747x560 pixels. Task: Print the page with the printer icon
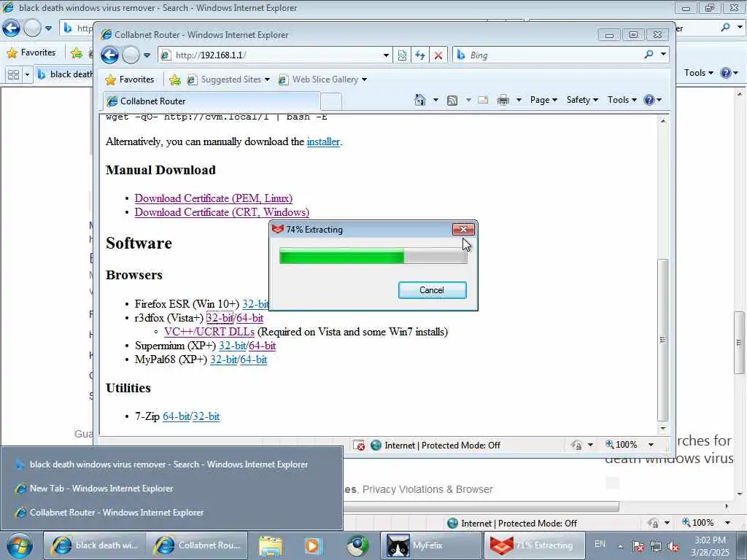[x=503, y=100]
